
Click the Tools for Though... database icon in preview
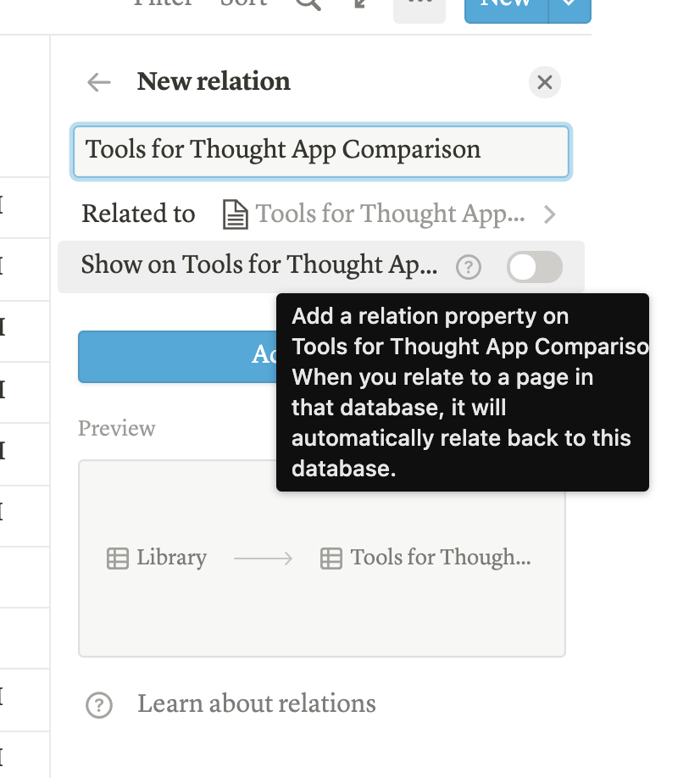click(x=329, y=558)
